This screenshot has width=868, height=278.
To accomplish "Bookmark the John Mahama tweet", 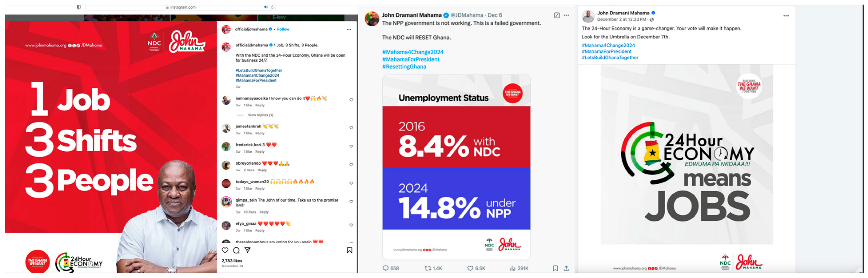I will (x=555, y=268).
